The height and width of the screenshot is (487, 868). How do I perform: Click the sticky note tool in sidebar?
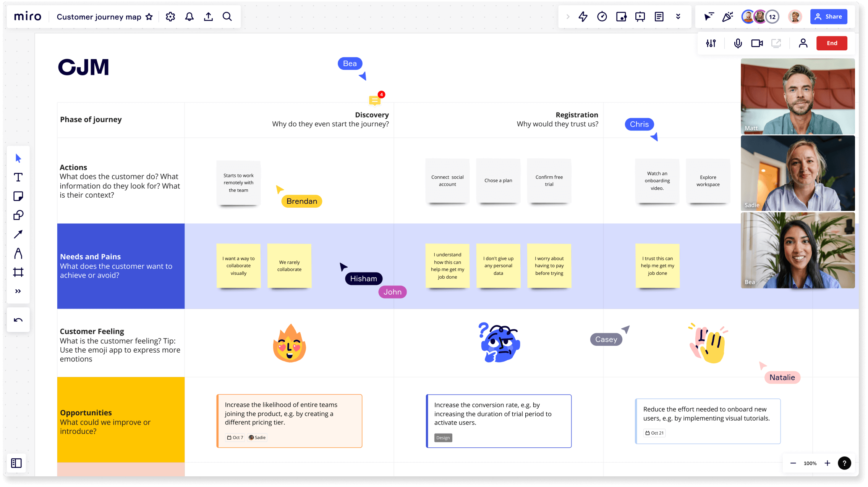pos(17,196)
